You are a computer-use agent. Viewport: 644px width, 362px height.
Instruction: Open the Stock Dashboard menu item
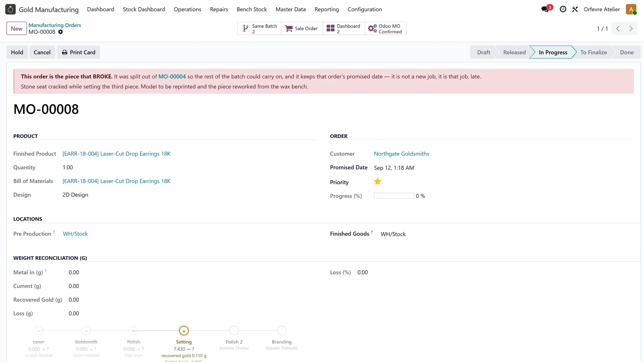tap(144, 9)
